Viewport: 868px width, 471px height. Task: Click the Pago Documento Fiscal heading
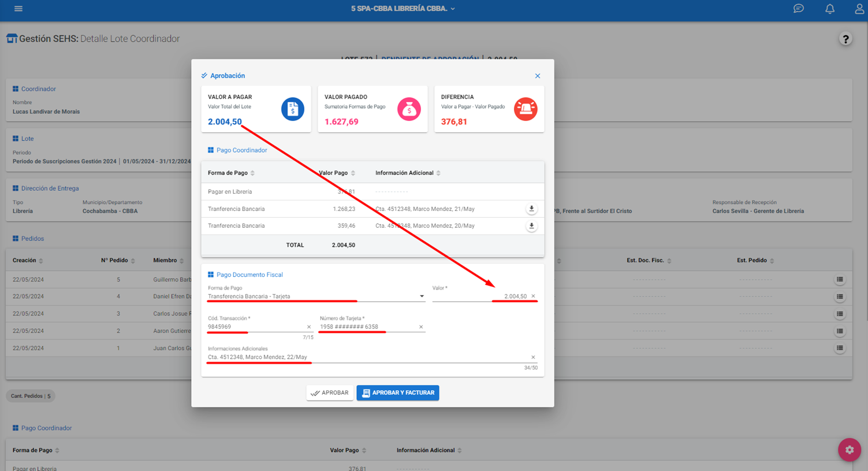[x=249, y=275]
